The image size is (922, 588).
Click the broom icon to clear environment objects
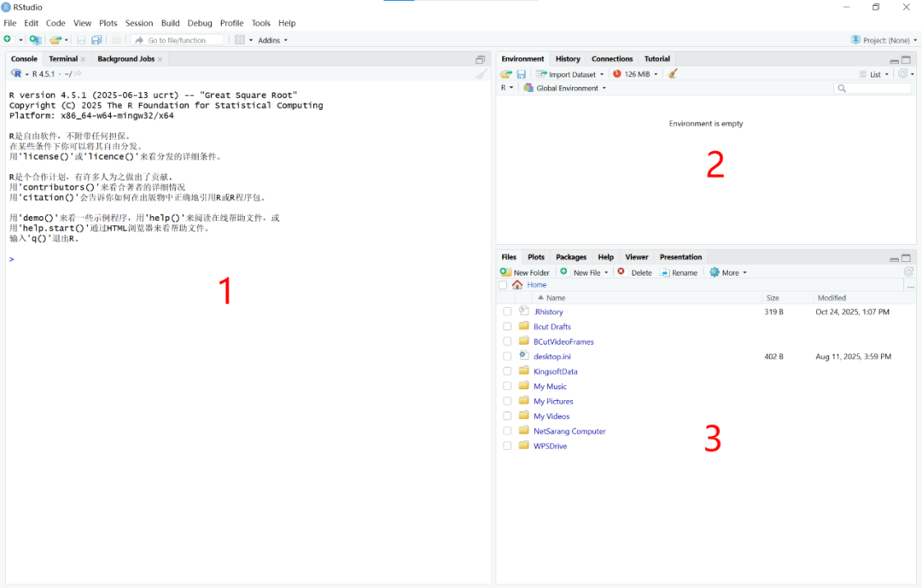coord(671,73)
